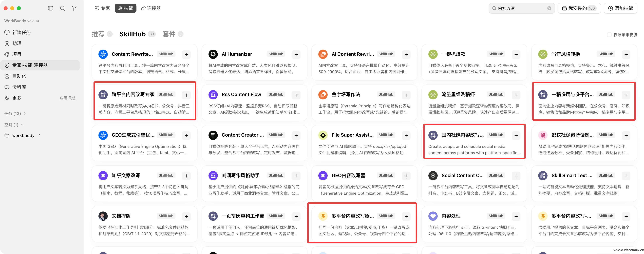Click the 应用·灵感 label in sidebar
644x254 pixels.
(68, 98)
